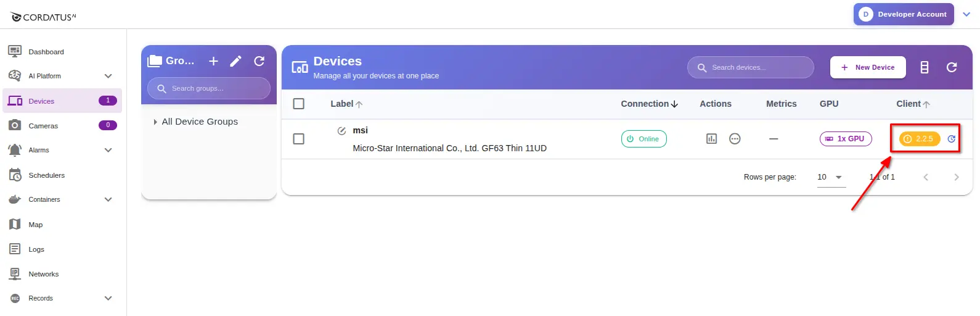Focus the Search groups field
The height and width of the screenshot is (316, 980).
coord(209,88)
